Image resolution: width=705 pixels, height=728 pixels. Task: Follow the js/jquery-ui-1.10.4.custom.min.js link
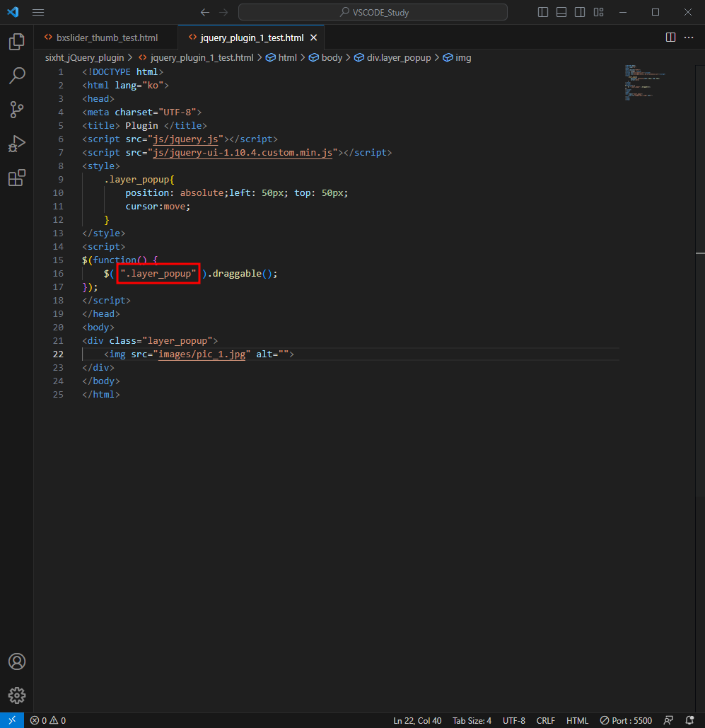[x=243, y=152]
